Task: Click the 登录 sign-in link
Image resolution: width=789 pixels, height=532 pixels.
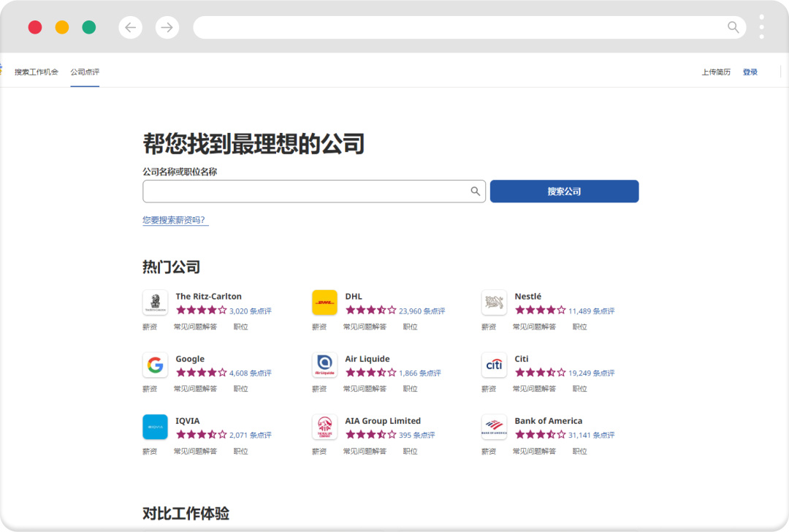Action: pyautogui.click(x=750, y=72)
